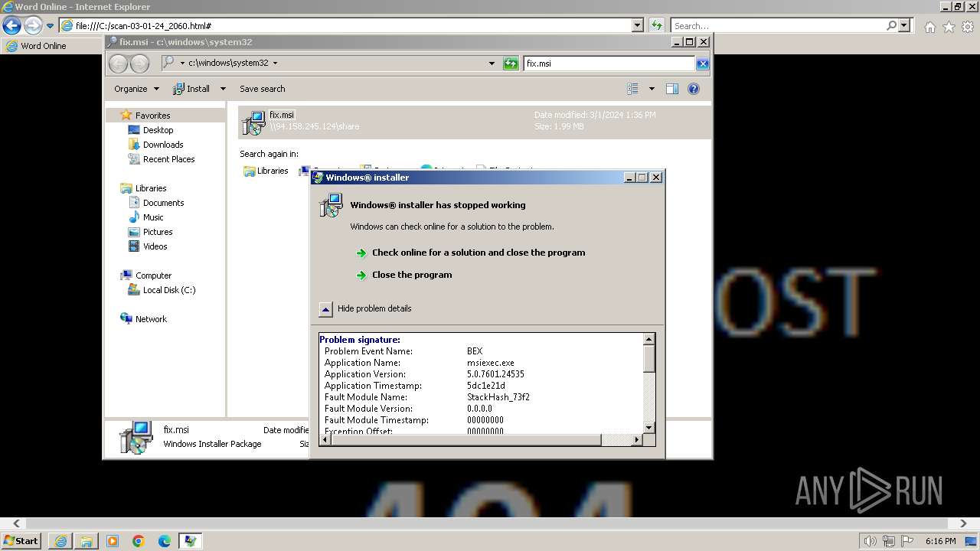The width and height of the screenshot is (980, 551).
Task: Click Close the program
Action: point(412,275)
